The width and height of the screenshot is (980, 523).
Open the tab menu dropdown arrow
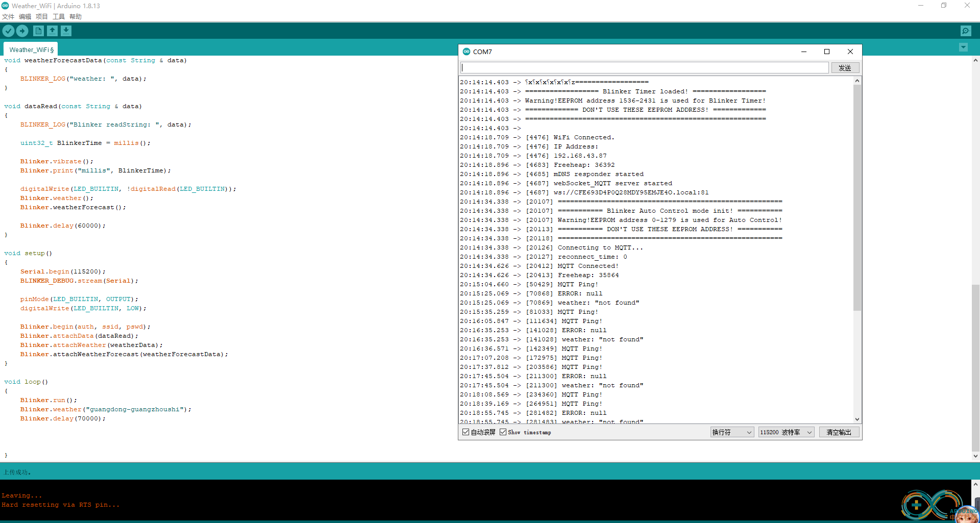(963, 47)
